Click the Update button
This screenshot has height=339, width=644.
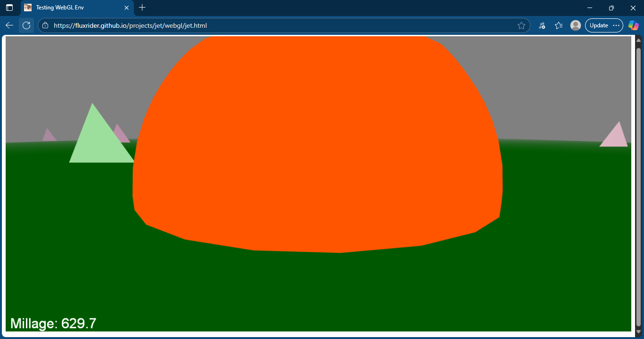pos(599,25)
